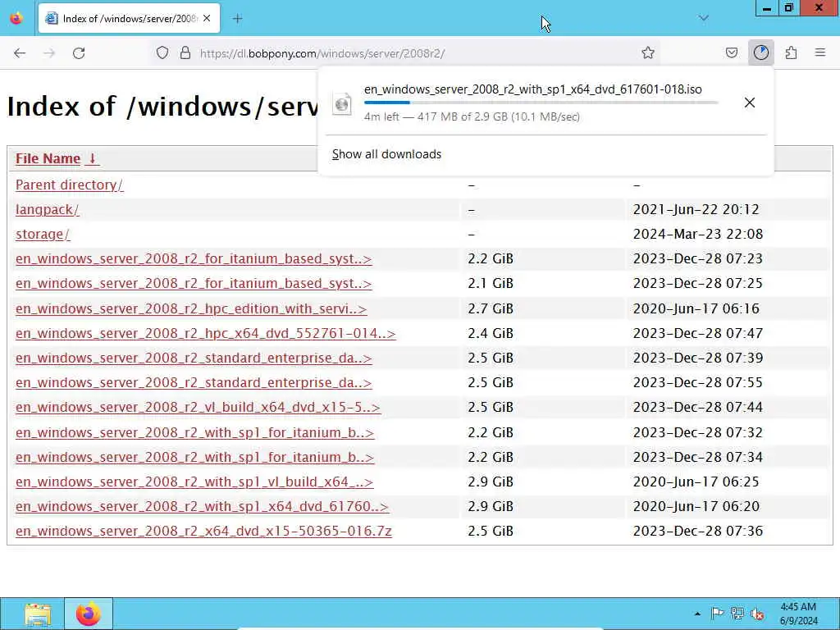Click the Firefox logo in the title bar

(16, 18)
